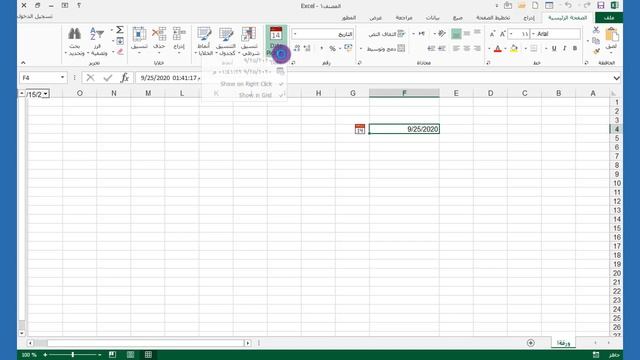Click the percent style icon

point(332,49)
